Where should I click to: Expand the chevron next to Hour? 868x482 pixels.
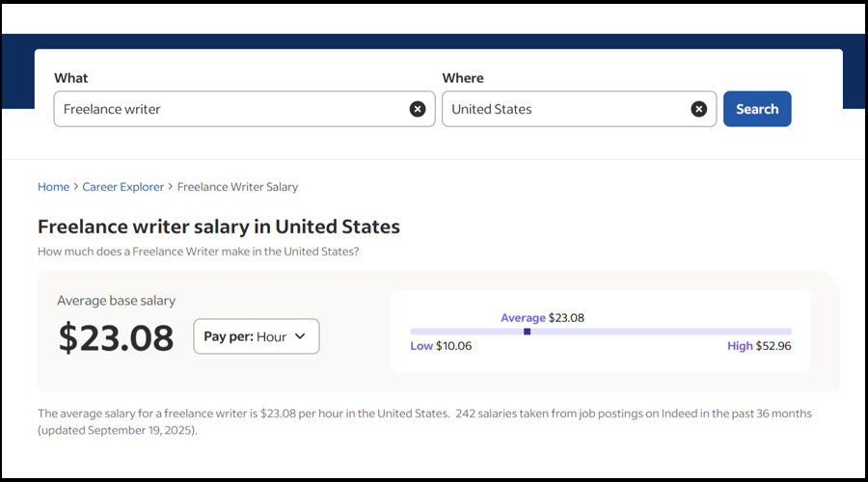click(300, 336)
